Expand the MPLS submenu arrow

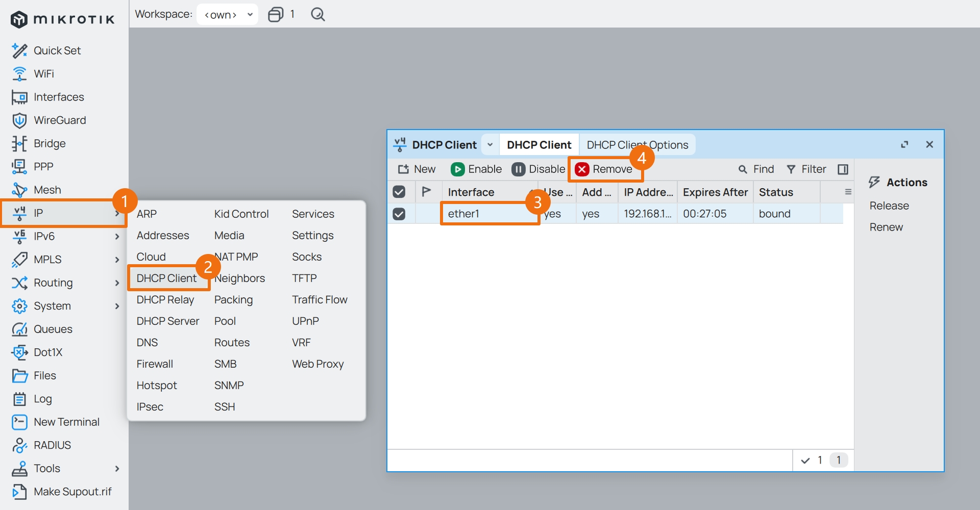pos(117,260)
